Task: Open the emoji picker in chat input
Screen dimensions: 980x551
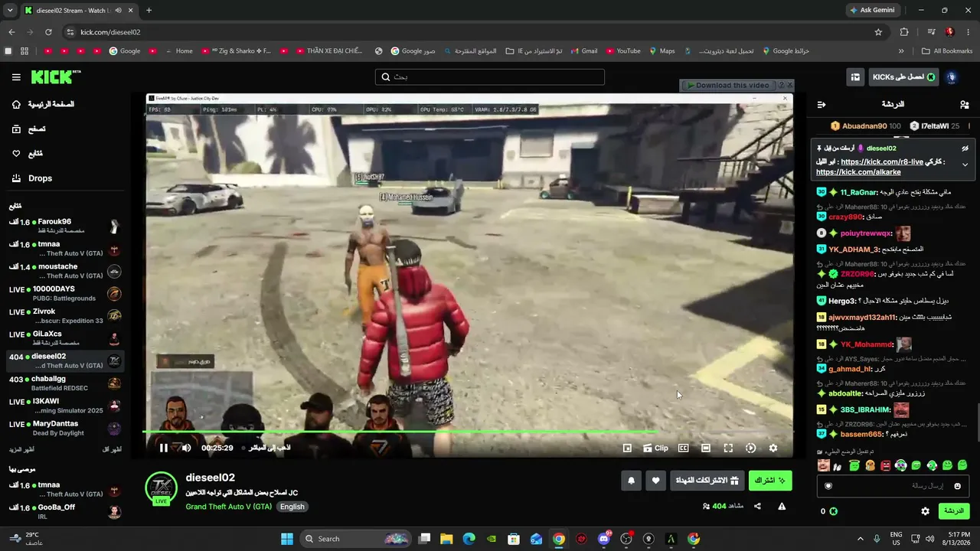Action: [957, 486]
